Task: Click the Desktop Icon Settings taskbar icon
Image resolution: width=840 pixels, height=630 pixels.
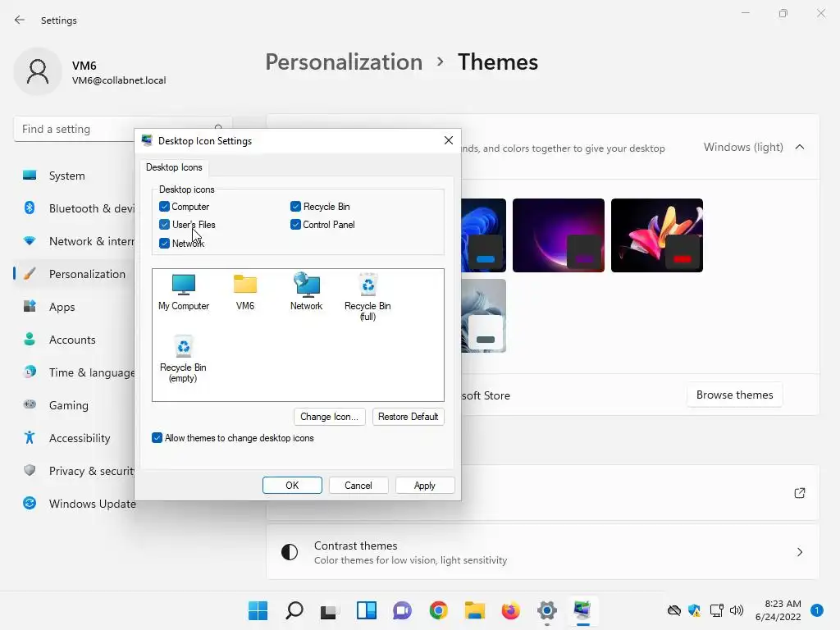Action: [x=582, y=610]
